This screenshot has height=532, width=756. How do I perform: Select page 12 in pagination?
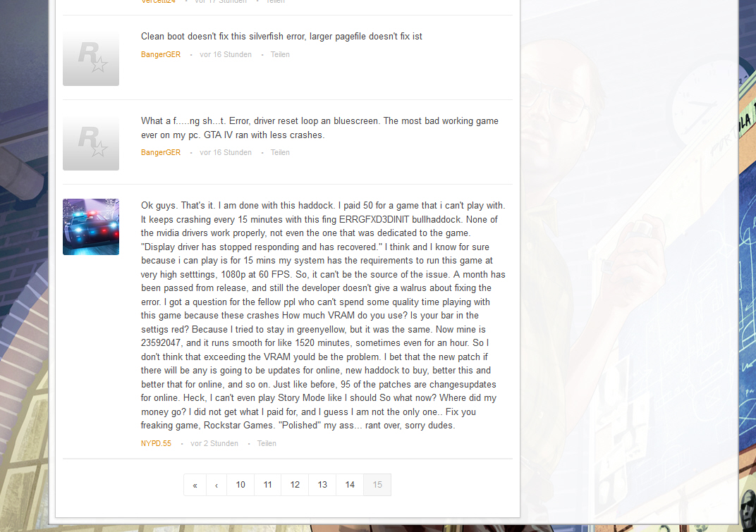(295, 485)
